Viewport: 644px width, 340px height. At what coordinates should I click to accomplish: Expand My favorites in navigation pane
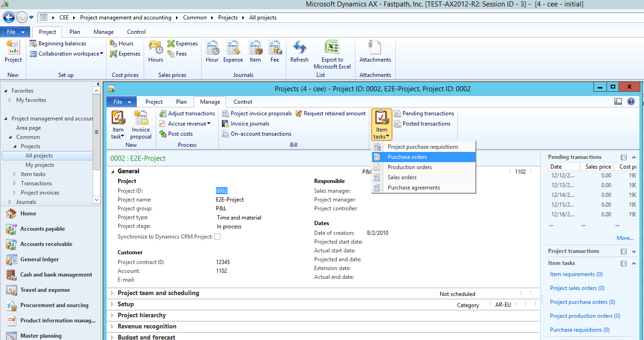10,100
